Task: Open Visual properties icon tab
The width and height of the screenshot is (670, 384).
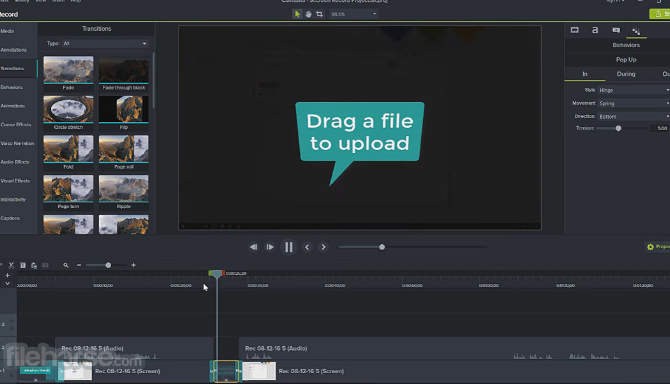Action: (575, 30)
